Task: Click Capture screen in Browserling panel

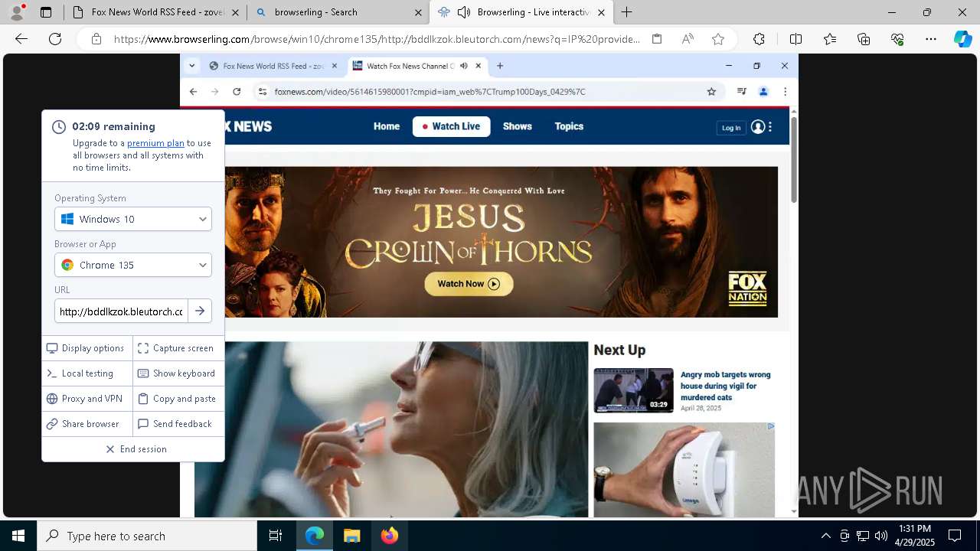Action: tap(179, 348)
